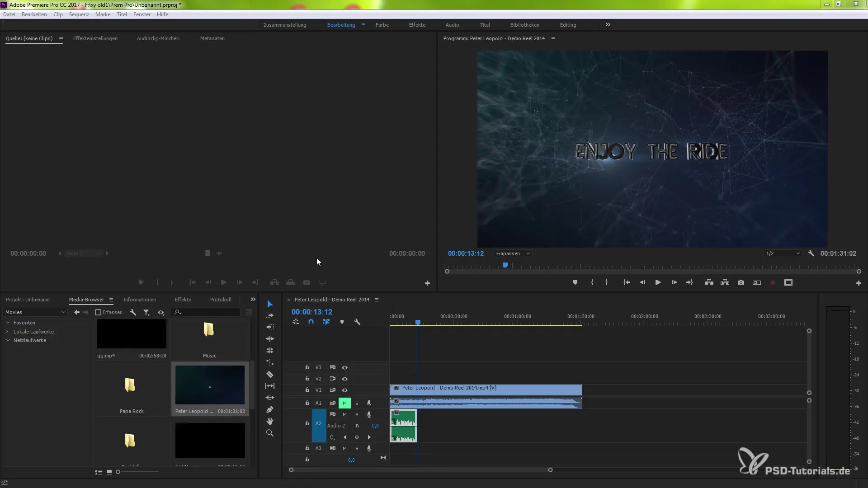Add marker in Program monitor
This screenshot has height=488, width=868.
(x=575, y=282)
